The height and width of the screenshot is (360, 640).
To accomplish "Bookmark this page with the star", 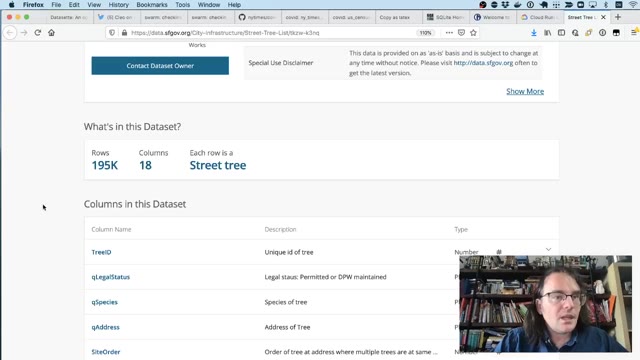I will (473, 33).
